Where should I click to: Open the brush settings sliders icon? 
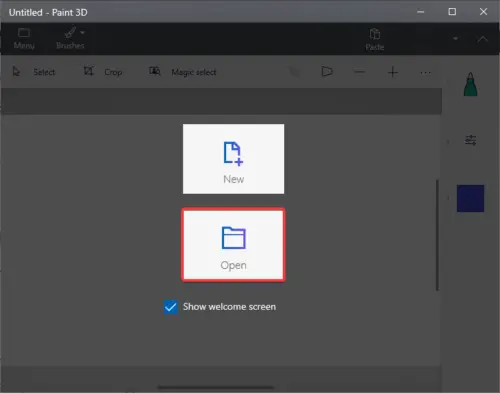click(470, 140)
